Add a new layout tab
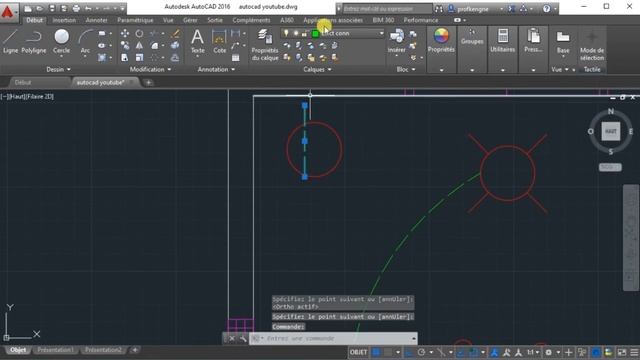The height and width of the screenshot is (360, 640). point(135,350)
